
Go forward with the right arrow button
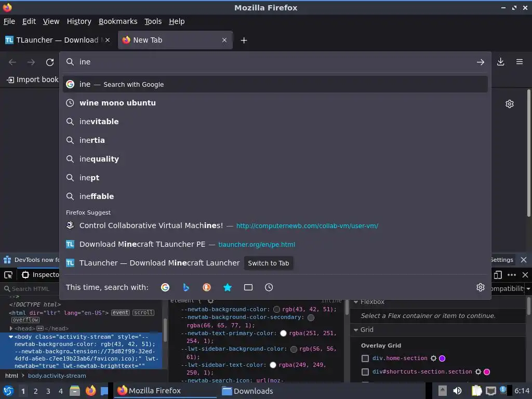click(x=31, y=62)
